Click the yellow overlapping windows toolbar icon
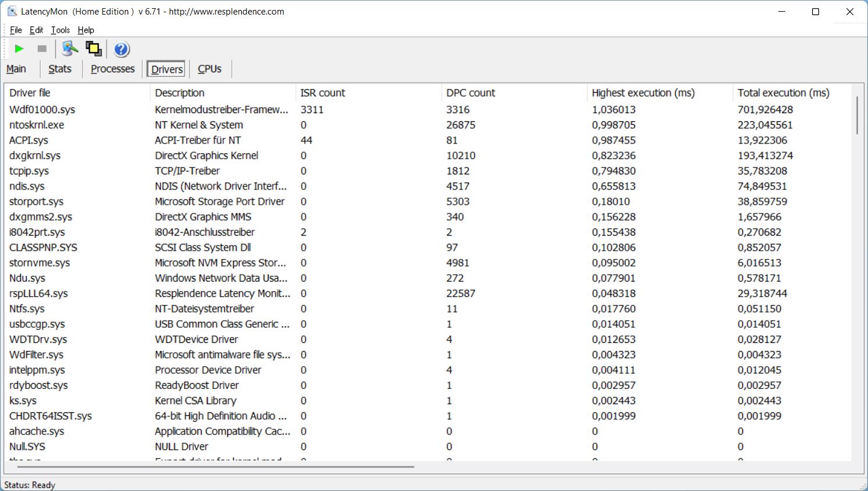The height and width of the screenshot is (491, 868). (93, 49)
